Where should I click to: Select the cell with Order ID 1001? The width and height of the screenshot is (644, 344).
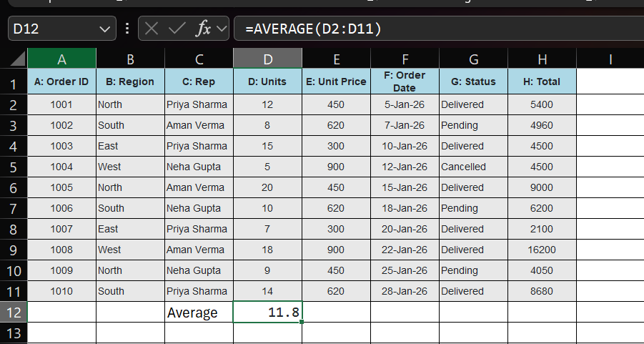[x=61, y=105]
